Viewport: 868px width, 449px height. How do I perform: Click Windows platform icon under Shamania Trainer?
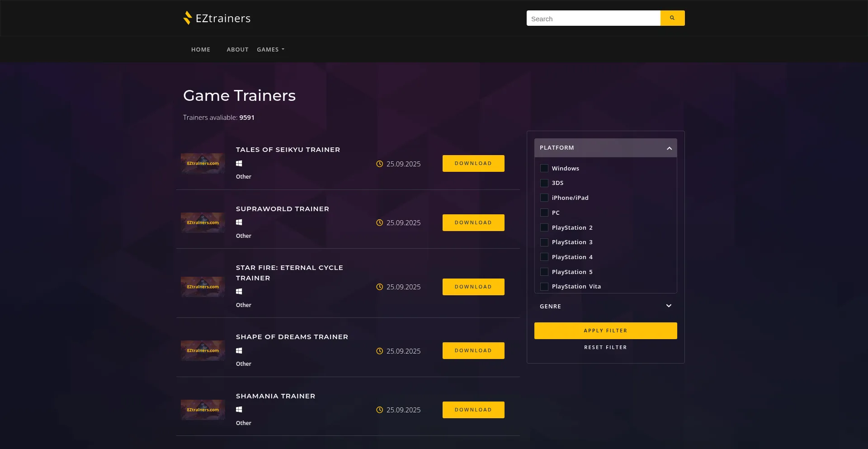pos(239,410)
